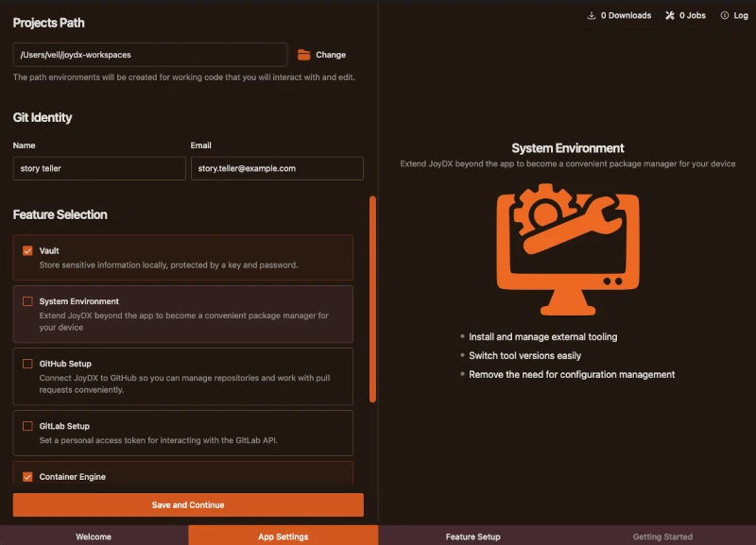
Task: Uncheck the Container Engine checkbox
Action: [x=27, y=477]
